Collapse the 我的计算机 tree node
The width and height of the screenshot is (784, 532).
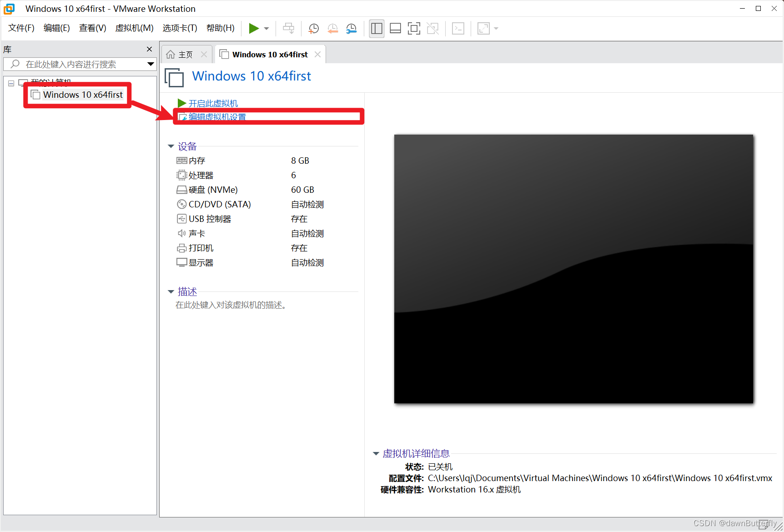click(x=11, y=83)
